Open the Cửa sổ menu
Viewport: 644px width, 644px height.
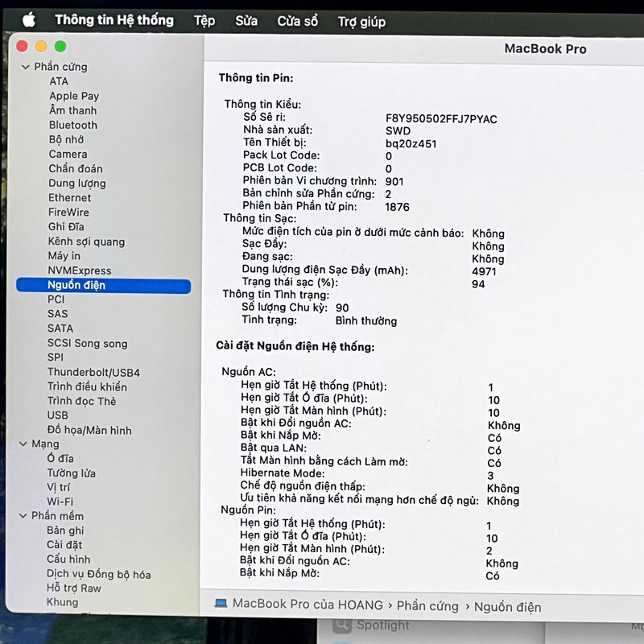coord(299,22)
